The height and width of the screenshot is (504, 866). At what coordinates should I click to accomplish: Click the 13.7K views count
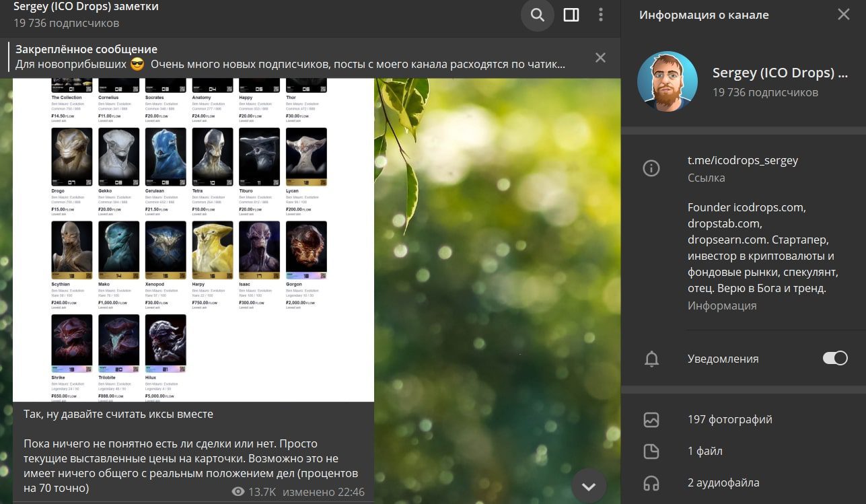click(262, 492)
